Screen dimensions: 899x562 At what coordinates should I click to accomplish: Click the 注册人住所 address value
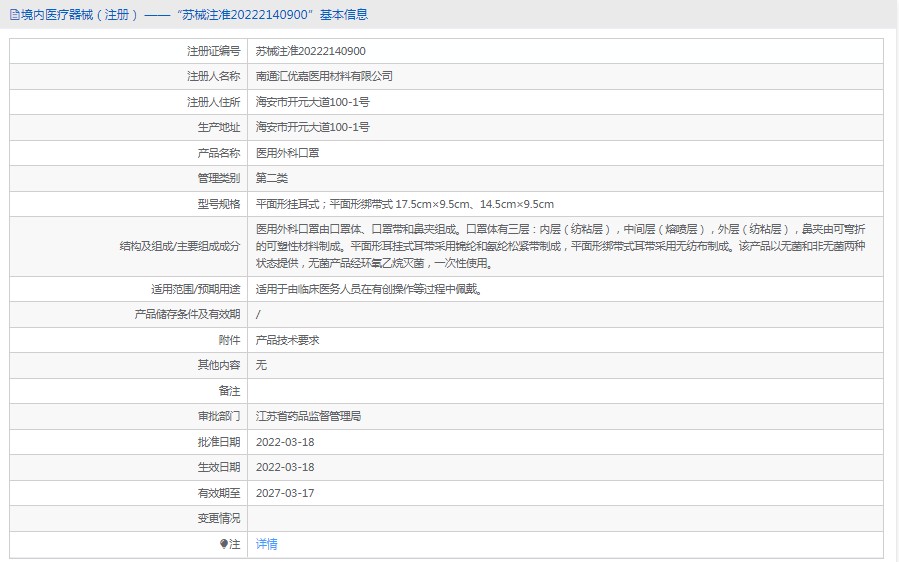pos(313,102)
